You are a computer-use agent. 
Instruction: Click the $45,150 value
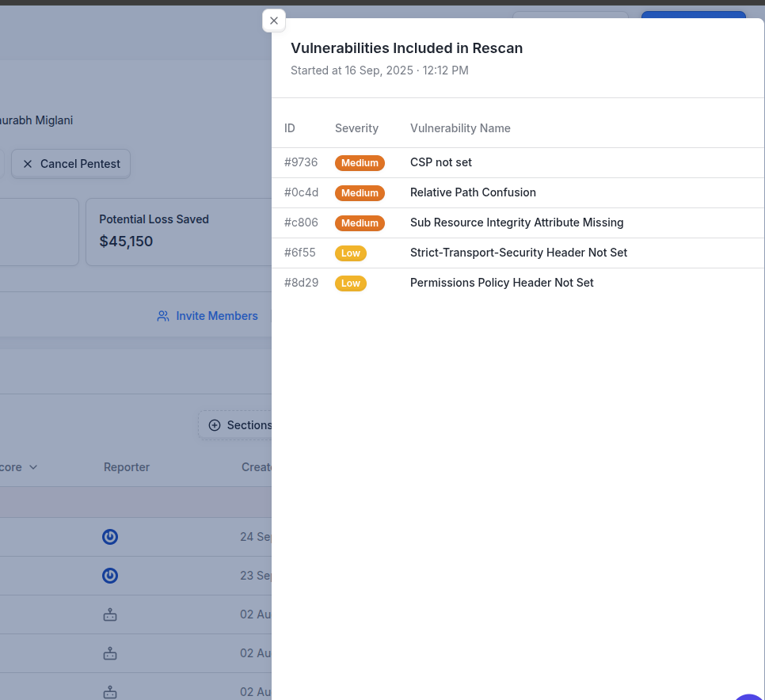coord(126,242)
